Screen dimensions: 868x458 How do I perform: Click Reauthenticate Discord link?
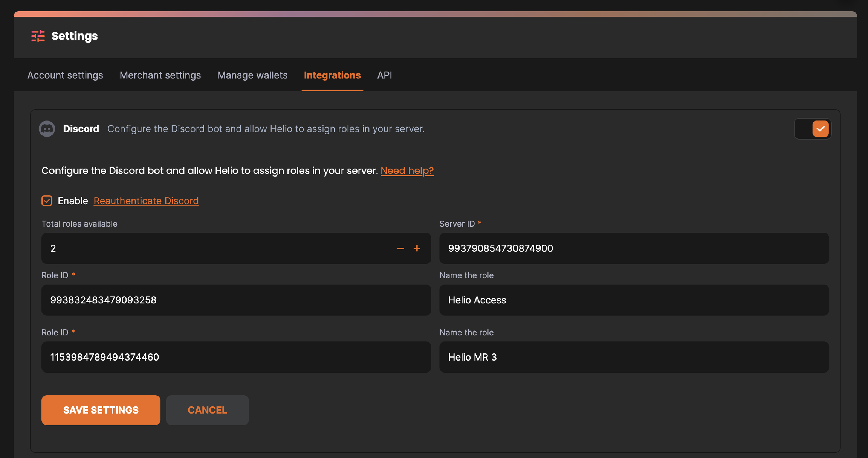pyautogui.click(x=146, y=201)
